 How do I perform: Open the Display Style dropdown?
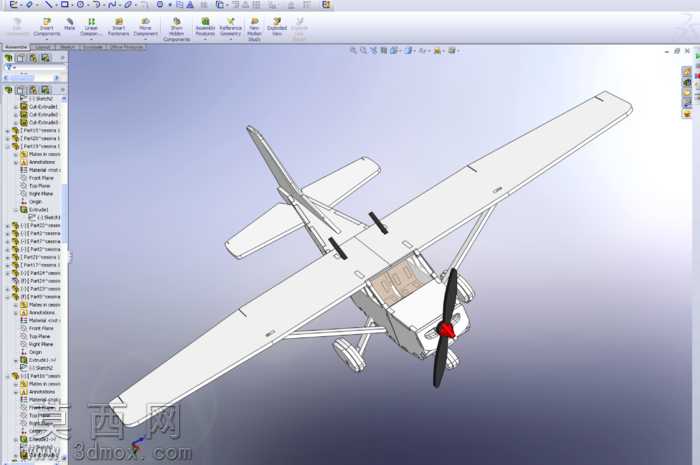pyautogui.click(x=409, y=50)
